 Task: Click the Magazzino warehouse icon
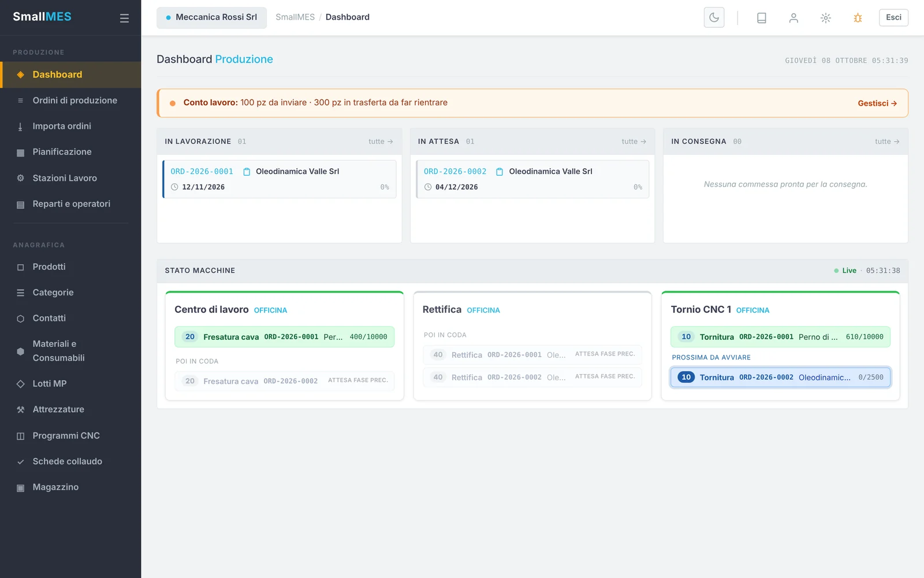[21, 488]
